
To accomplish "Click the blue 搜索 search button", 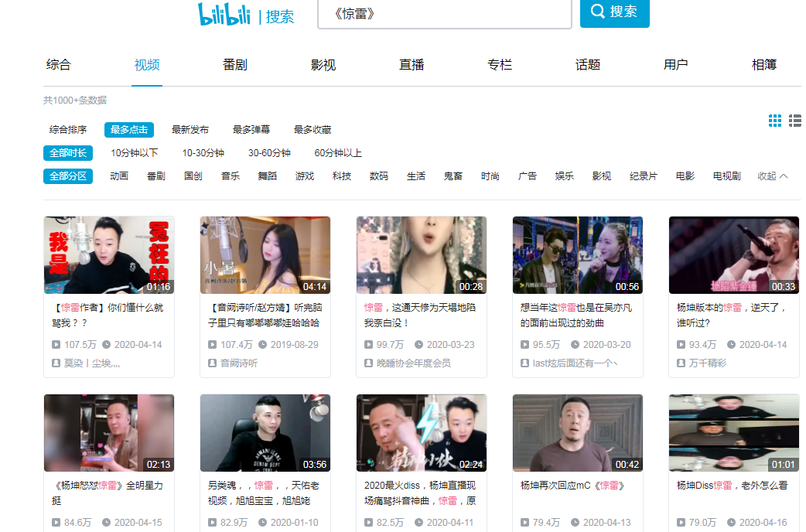I will (x=614, y=12).
